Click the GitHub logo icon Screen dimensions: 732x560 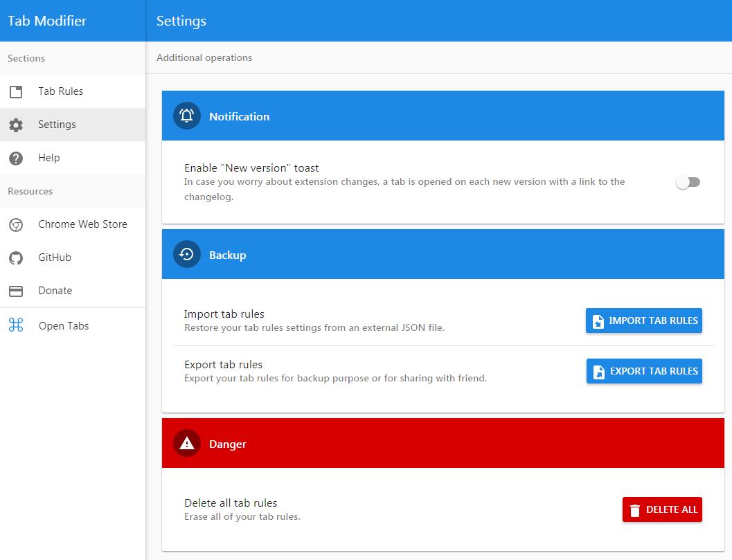coord(16,257)
